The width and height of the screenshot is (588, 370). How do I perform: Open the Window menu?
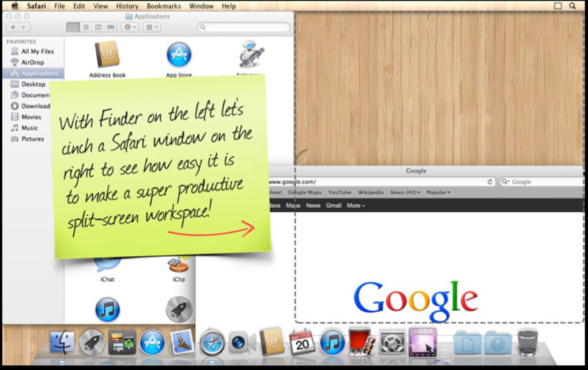201,6
